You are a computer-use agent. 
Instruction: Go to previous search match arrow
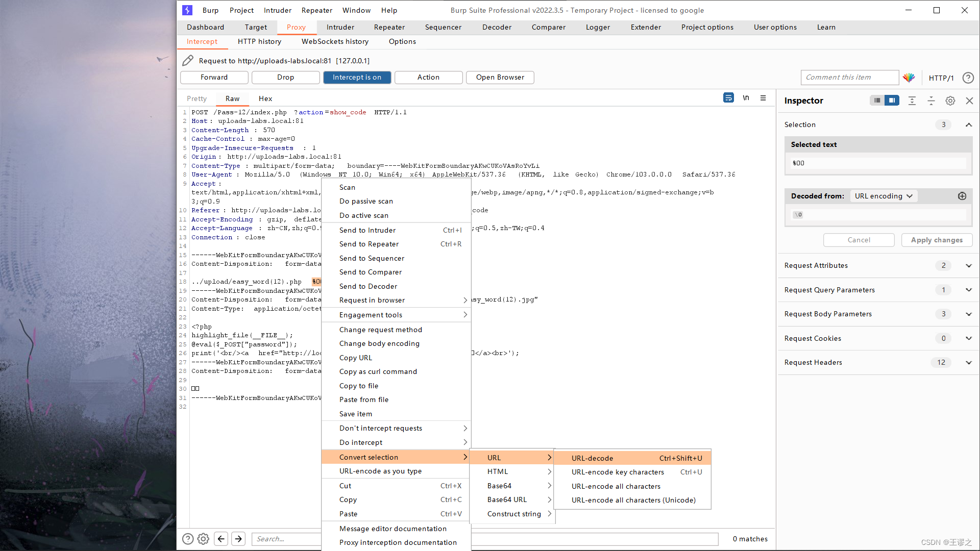coord(221,539)
